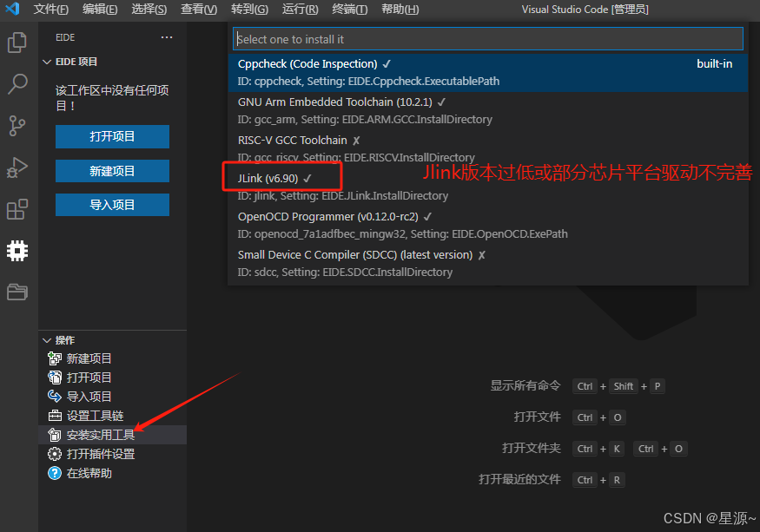Open the 终端(T) menu

(349, 10)
